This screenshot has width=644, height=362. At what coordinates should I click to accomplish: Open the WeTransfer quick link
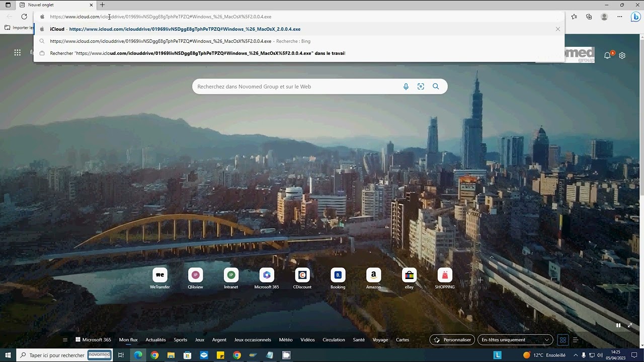(x=160, y=279)
